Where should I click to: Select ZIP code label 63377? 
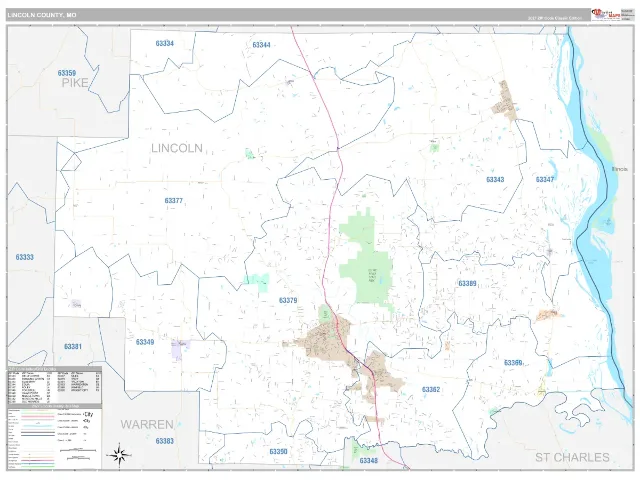coord(173,201)
